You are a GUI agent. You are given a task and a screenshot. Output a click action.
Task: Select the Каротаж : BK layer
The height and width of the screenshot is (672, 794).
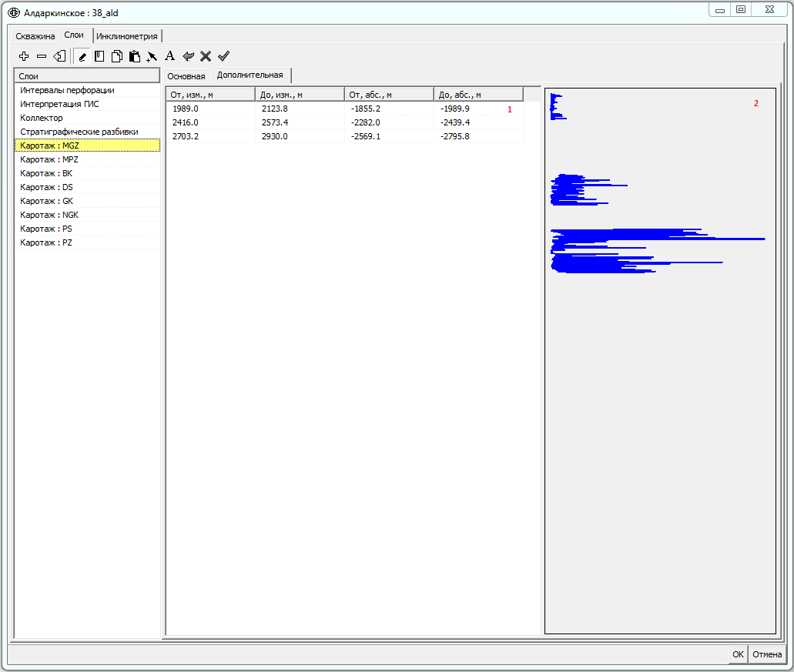click(x=87, y=173)
